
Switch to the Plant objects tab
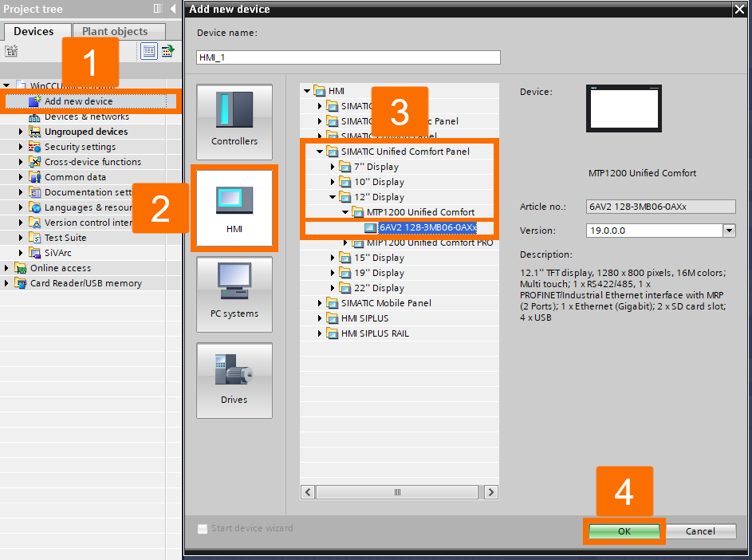(115, 31)
